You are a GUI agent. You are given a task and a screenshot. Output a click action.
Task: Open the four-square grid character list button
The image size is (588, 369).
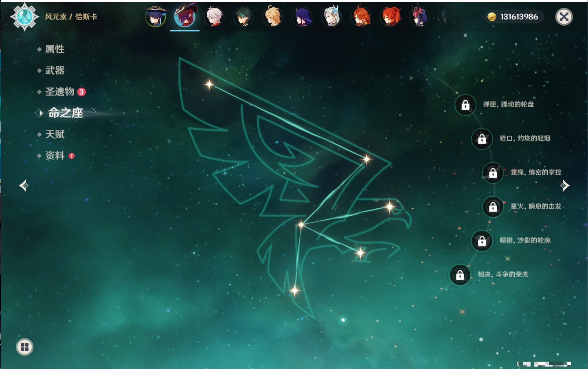pos(24,347)
